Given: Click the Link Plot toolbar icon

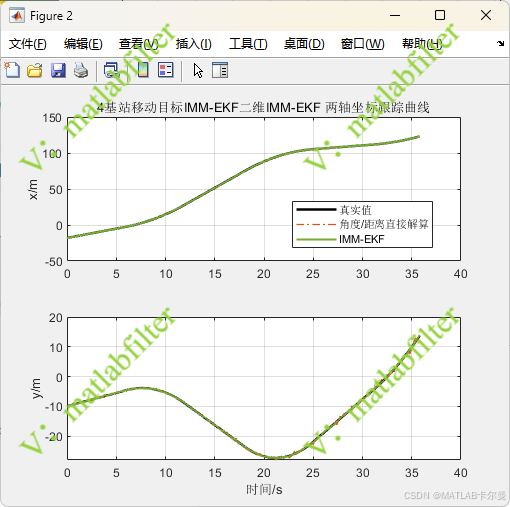Looking at the screenshot, I should 112,70.
